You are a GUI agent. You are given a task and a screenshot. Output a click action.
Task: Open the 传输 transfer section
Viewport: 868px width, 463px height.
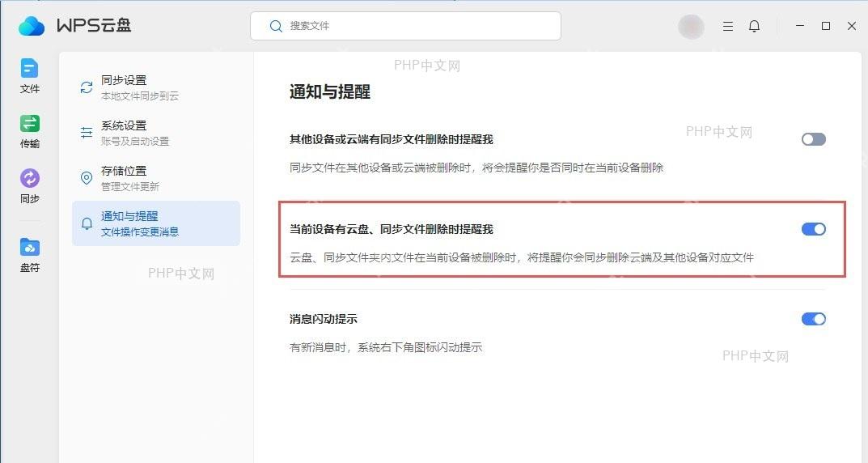pyautogui.click(x=29, y=131)
